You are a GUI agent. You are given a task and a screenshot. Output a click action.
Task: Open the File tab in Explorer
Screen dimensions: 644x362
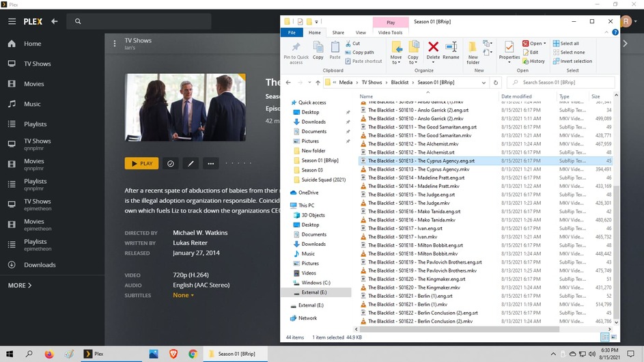(292, 33)
